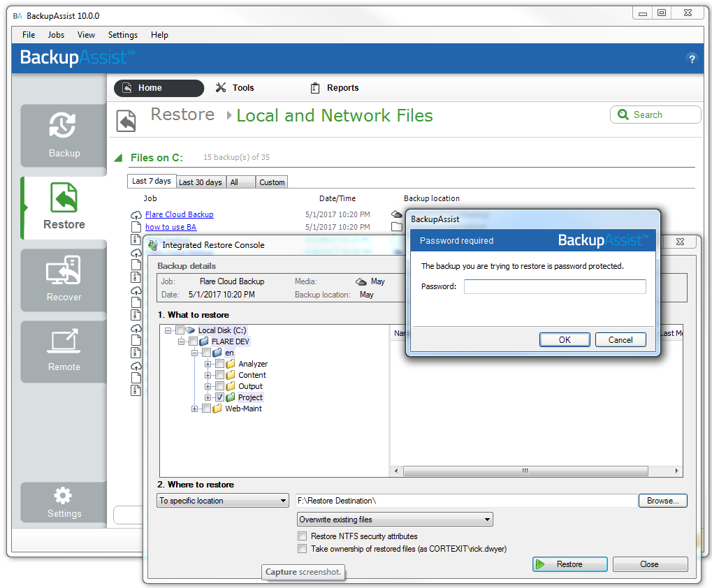712x588 pixels.
Task: Expand the Web-Maint tree node
Action: pos(194,409)
